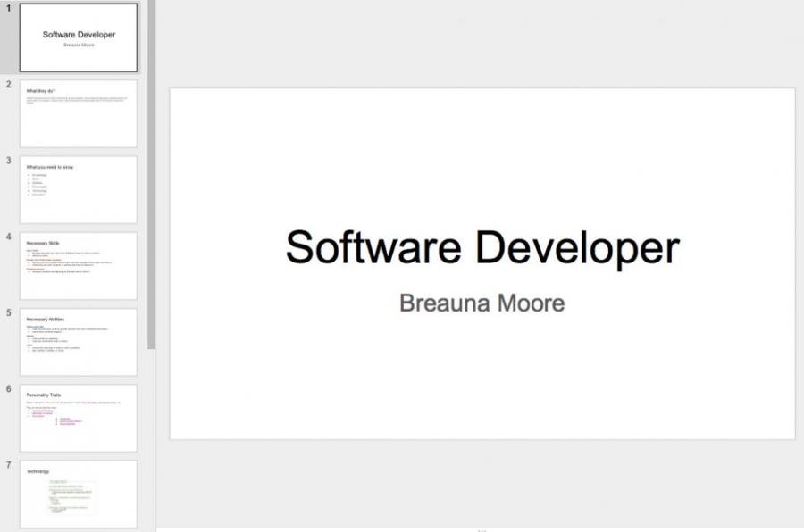Go to the Necessary Skills slide thumbnail
This screenshot has width=804, height=532.
pos(79,266)
